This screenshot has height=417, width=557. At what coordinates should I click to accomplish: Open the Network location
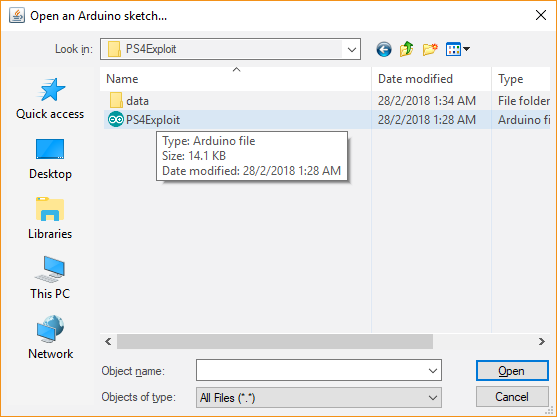click(50, 337)
